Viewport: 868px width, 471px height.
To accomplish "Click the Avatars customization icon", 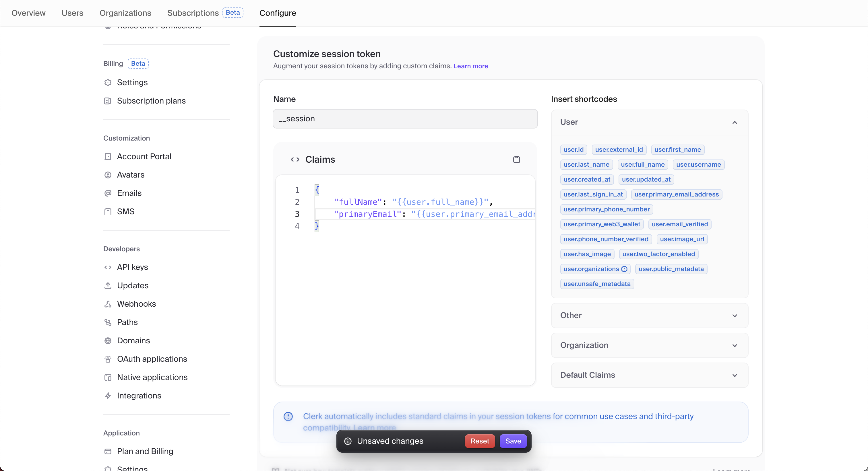I will [107, 175].
